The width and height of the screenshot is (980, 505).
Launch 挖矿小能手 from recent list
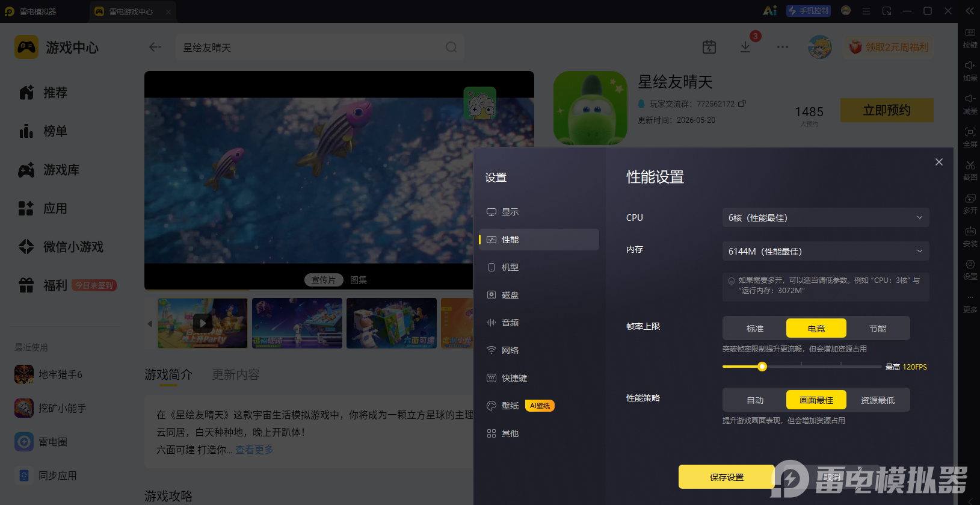click(51, 408)
